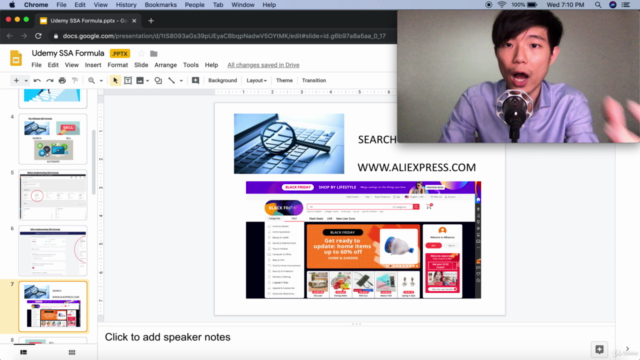Select the Text box tool

click(128, 80)
